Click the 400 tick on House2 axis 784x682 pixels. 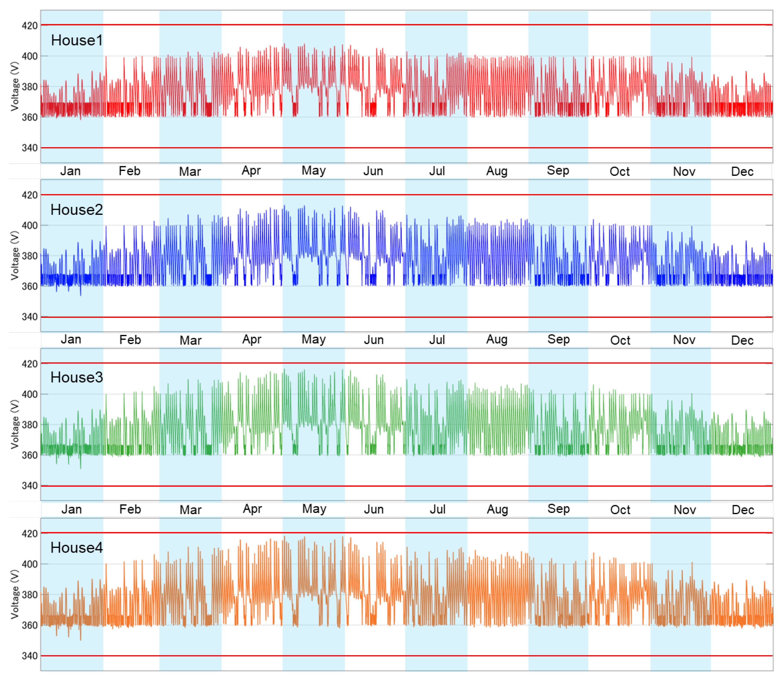tap(29, 225)
